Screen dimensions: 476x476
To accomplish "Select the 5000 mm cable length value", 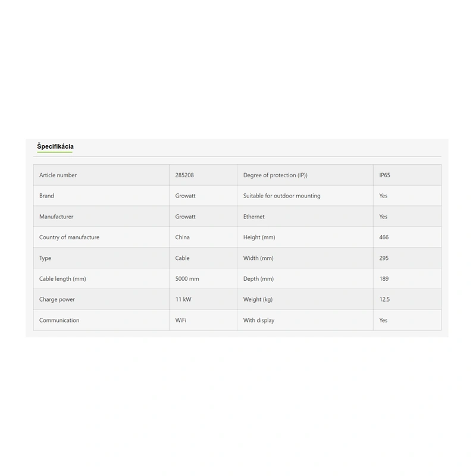I will point(187,278).
